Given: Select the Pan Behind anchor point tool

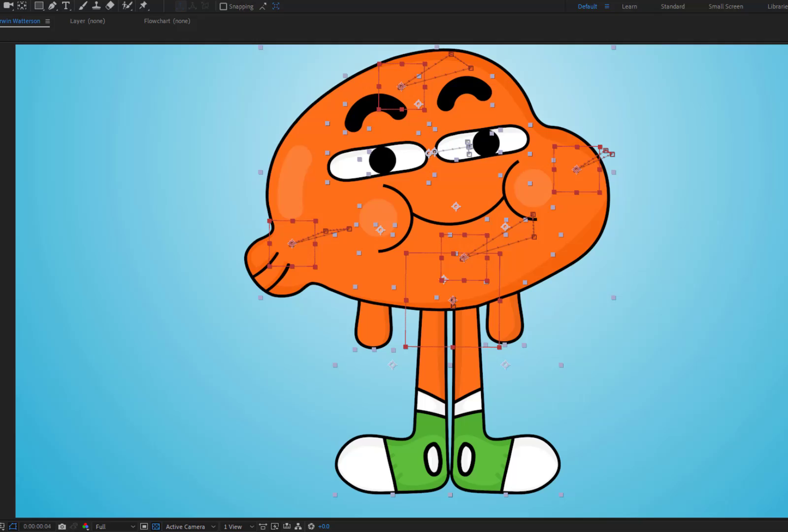Looking at the screenshot, I should coord(22,6).
